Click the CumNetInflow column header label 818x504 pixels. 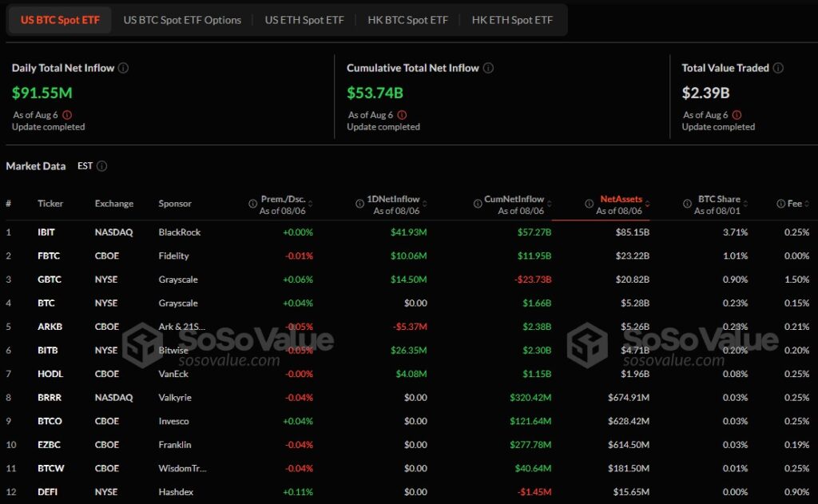coord(514,199)
